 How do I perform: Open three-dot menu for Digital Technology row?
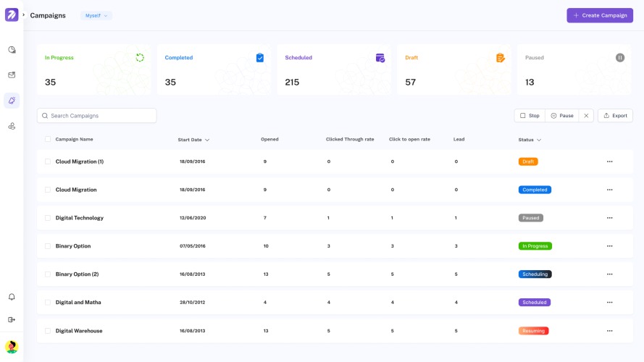tap(609, 218)
